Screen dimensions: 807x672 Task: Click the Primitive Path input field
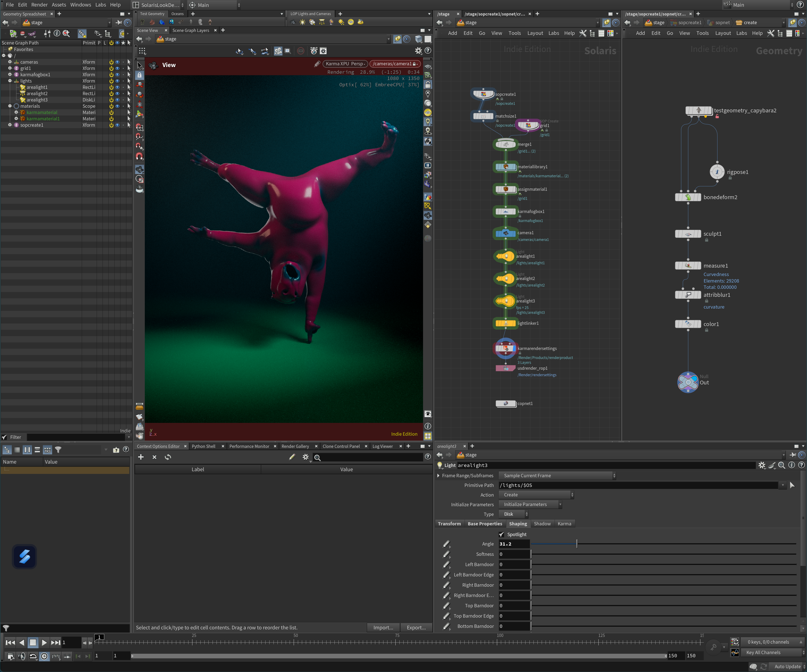(x=639, y=485)
